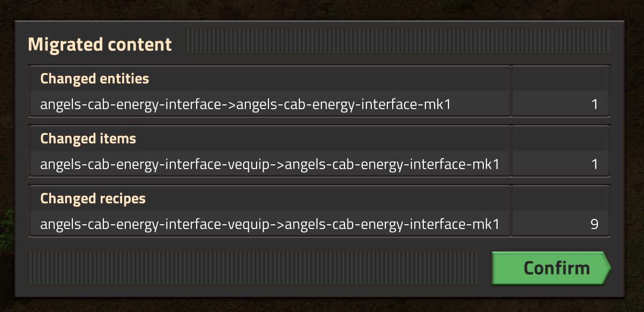
Task: Select the Changed items table header
Action: coord(88,139)
